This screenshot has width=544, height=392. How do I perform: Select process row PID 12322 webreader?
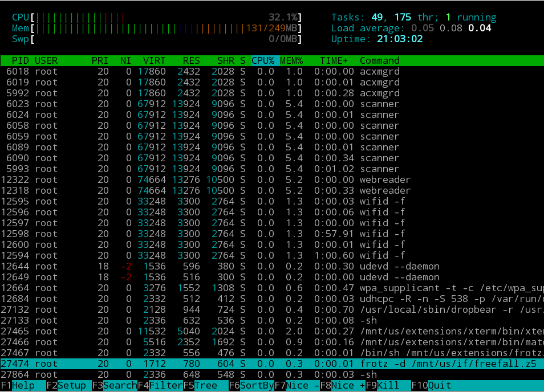(272, 180)
